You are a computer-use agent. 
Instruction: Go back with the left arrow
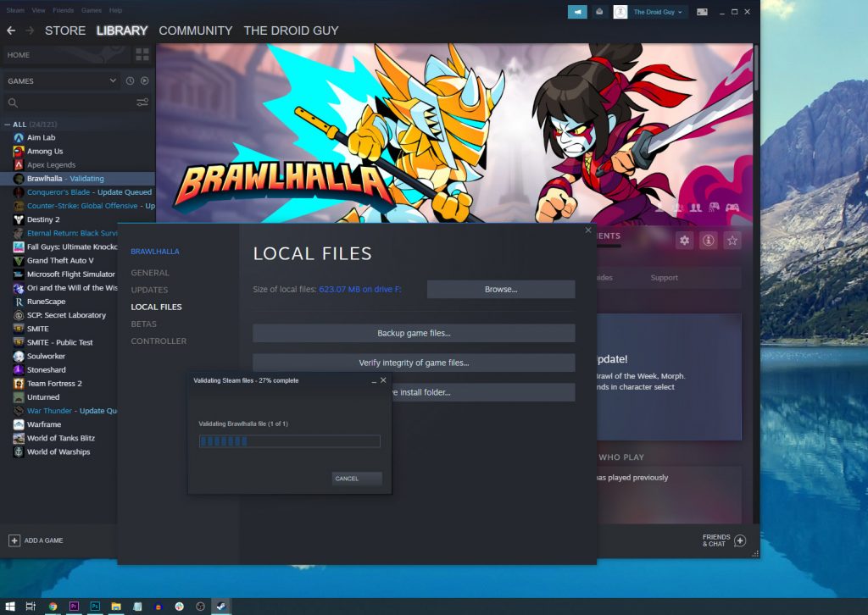tap(11, 30)
